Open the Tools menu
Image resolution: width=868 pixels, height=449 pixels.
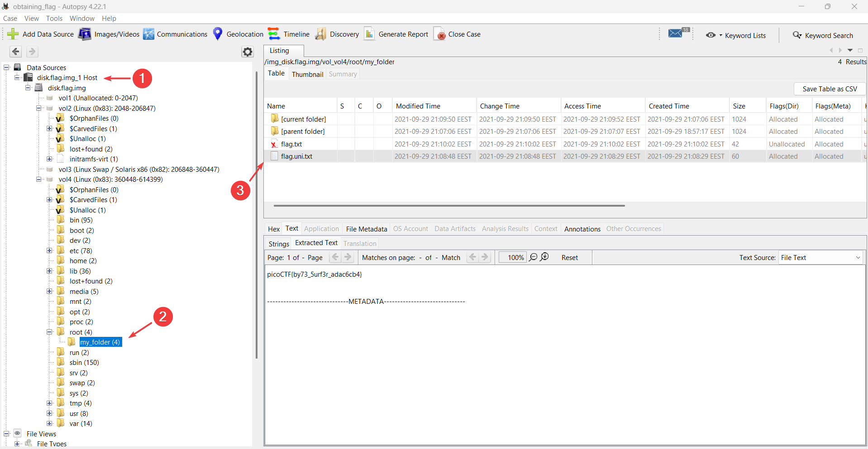point(54,19)
